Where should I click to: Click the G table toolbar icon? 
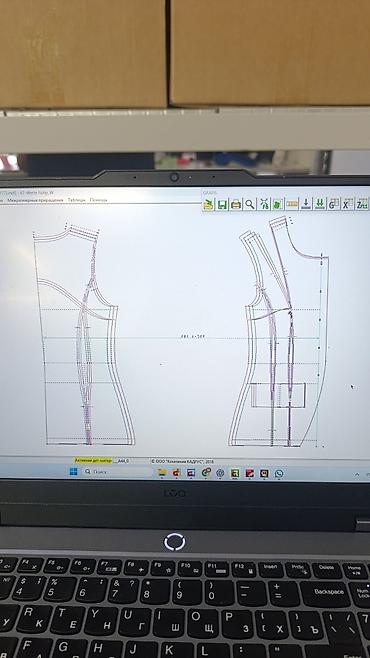click(334, 204)
